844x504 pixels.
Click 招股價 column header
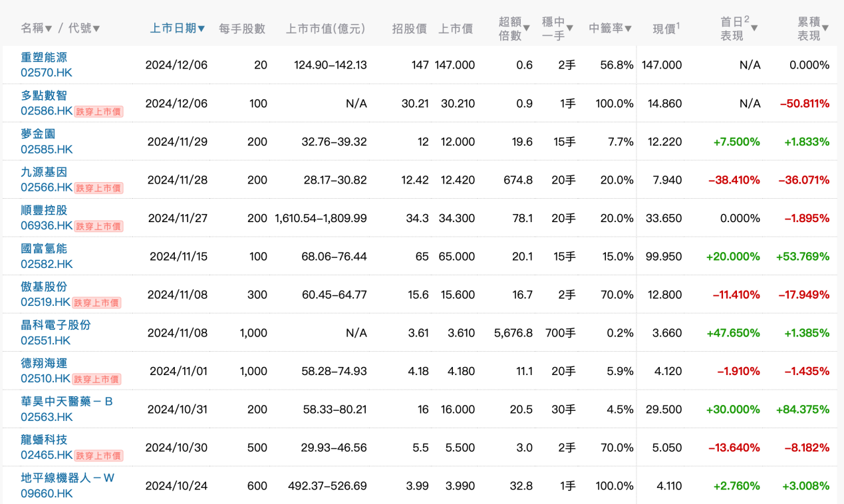[x=409, y=29]
